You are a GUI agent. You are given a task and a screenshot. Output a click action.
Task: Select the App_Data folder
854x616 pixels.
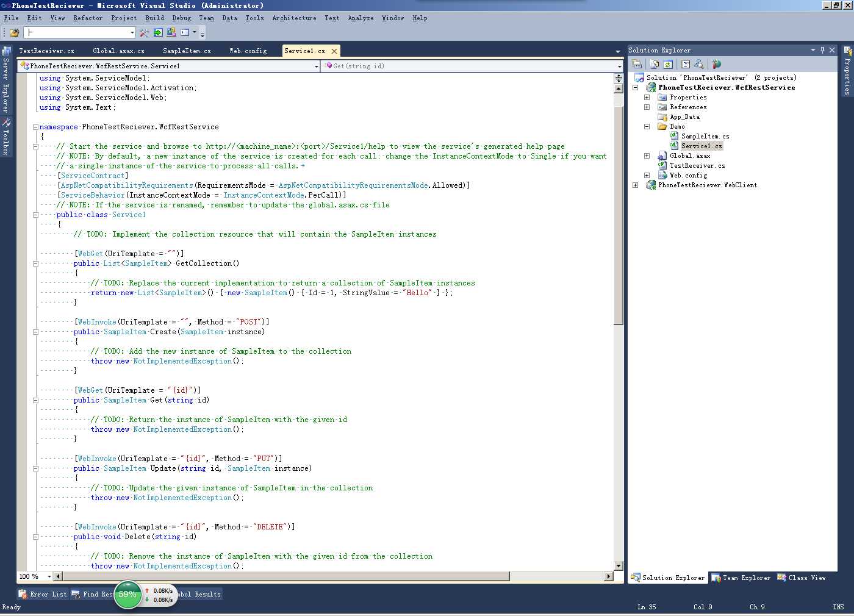684,116
